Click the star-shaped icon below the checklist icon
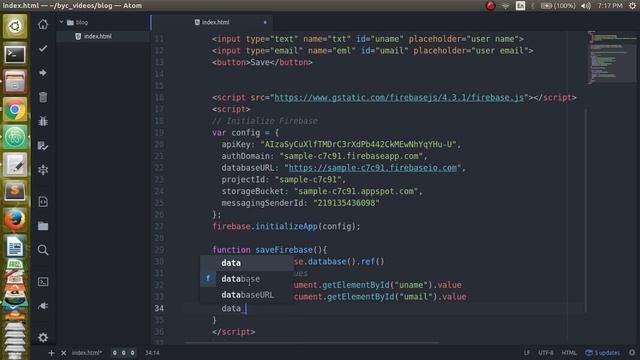640x360 pixels. coord(43,169)
